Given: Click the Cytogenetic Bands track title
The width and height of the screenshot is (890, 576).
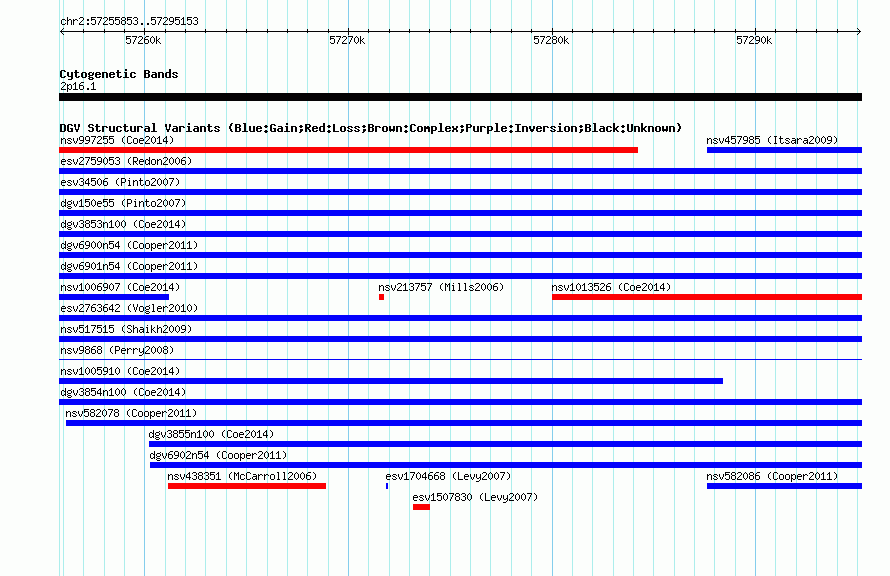Looking at the screenshot, I should click(119, 74).
